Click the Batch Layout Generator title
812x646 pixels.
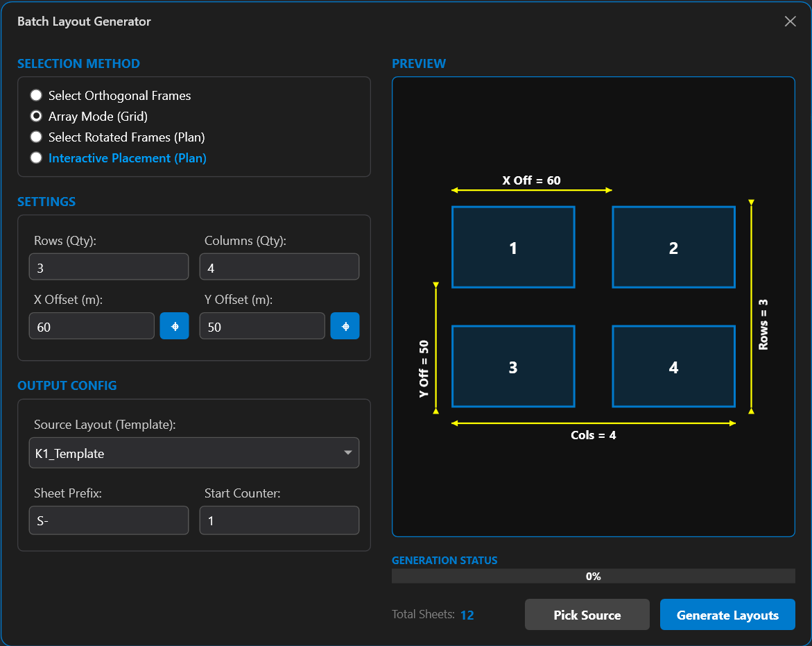[84, 22]
